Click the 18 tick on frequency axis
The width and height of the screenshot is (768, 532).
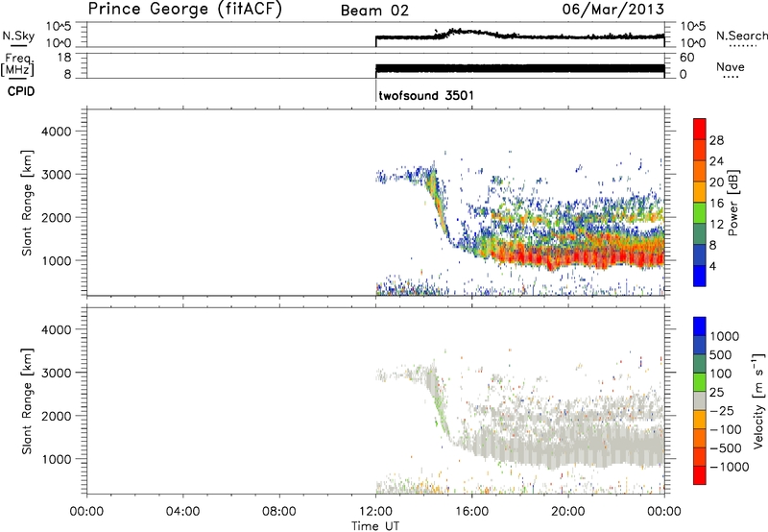click(x=64, y=58)
